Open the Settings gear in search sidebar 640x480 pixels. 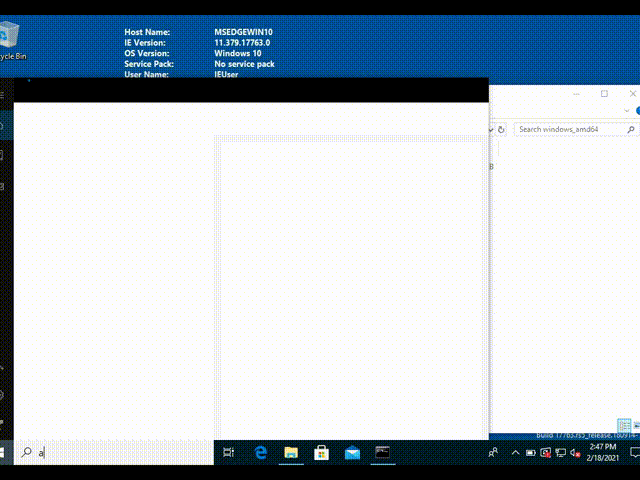pos(2,395)
